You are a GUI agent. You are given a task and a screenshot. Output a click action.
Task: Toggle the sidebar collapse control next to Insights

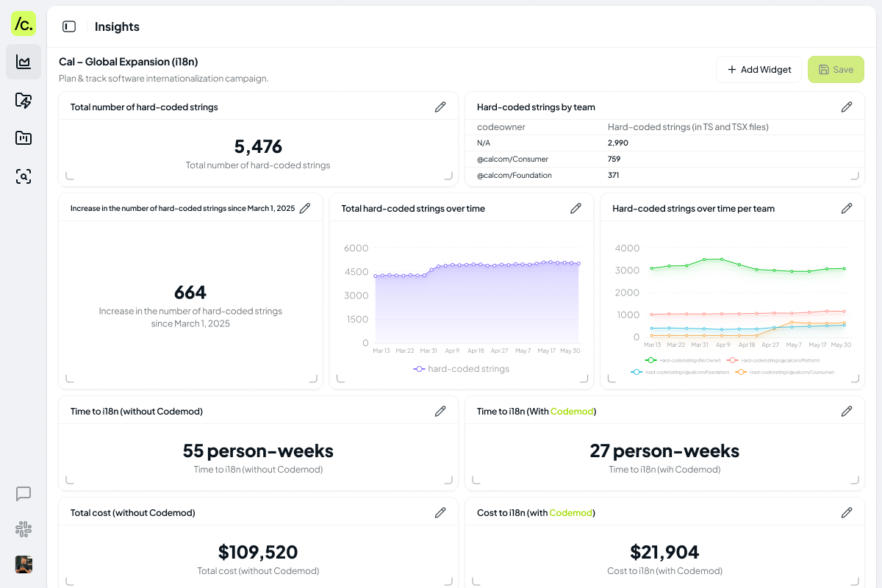[x=68, y=26]
